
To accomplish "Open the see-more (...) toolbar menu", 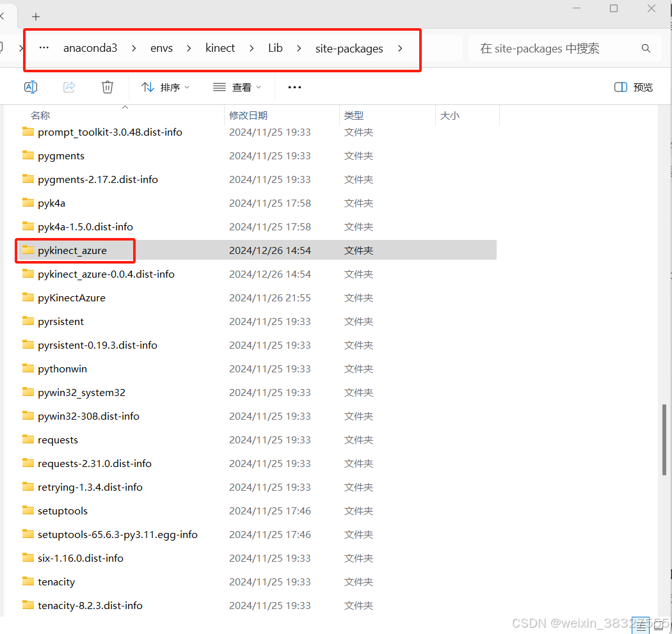I will point(294,86).
